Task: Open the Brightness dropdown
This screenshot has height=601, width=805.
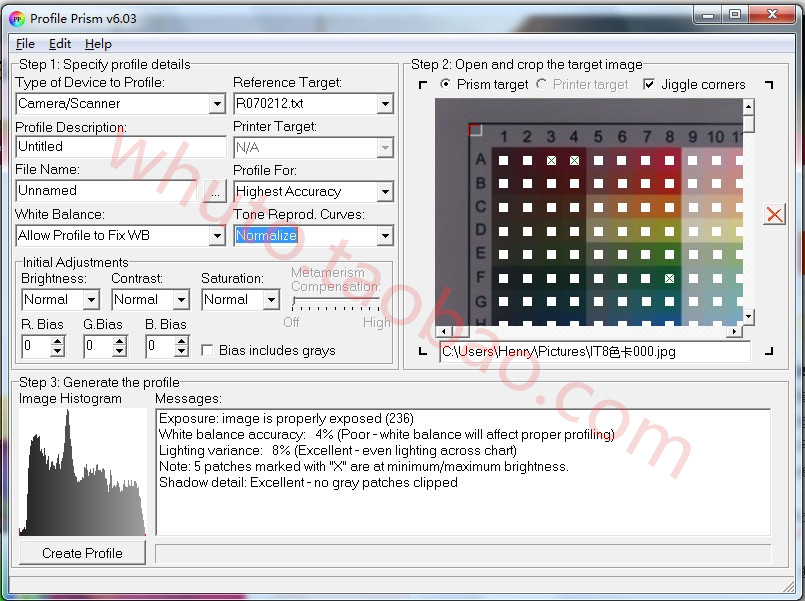Action: [x=91, y=300]
